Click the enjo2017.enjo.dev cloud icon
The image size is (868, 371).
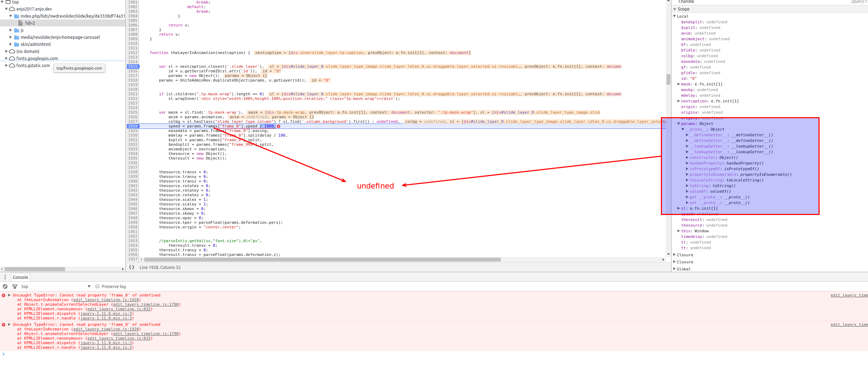[x=12, y=9]
